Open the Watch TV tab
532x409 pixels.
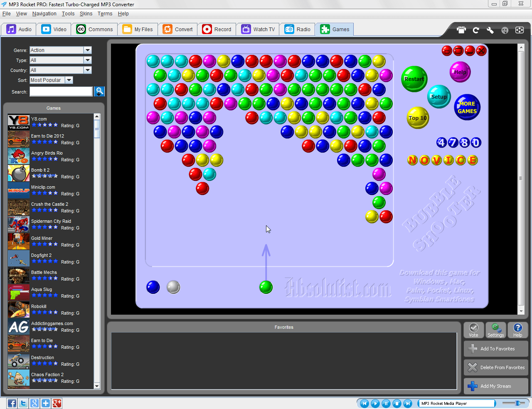click(258, 30)
